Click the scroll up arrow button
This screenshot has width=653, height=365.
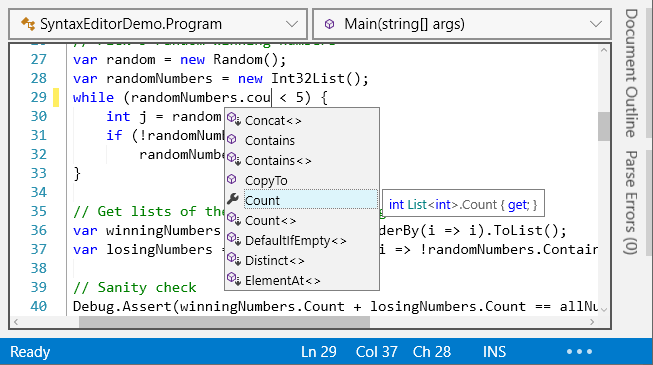(604, 50)
